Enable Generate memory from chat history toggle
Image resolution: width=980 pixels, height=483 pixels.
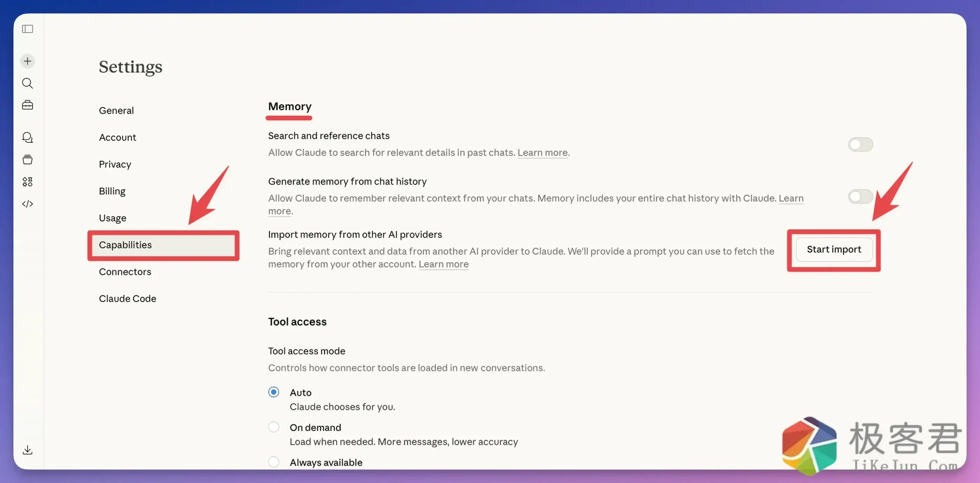point(860,197)
